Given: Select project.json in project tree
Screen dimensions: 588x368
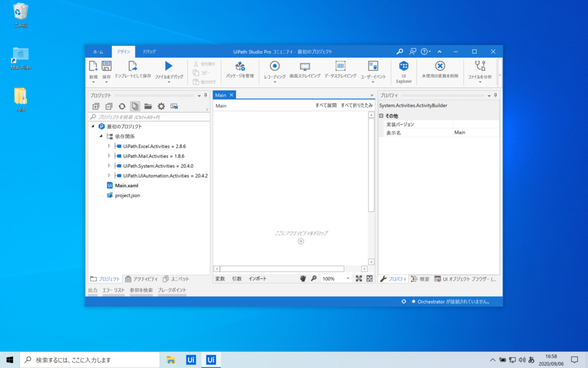Looking at the screenshot, I should pyautogui.click(x=127, y=195).
